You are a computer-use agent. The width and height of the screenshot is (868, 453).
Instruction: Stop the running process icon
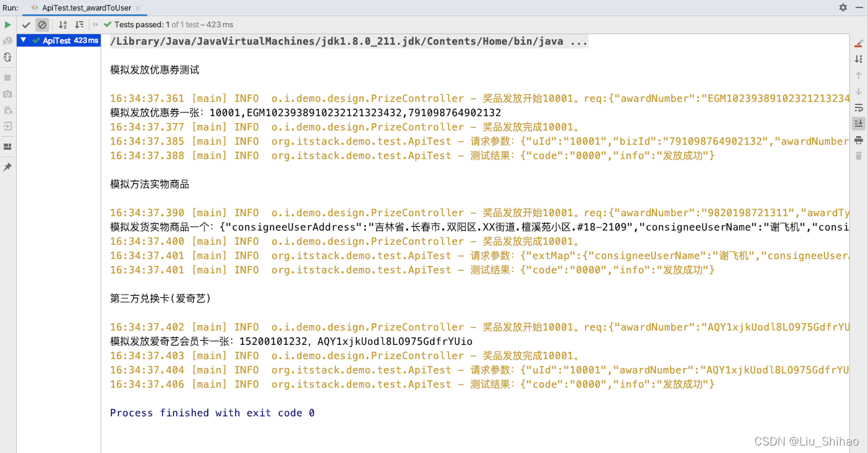[7, 78]
